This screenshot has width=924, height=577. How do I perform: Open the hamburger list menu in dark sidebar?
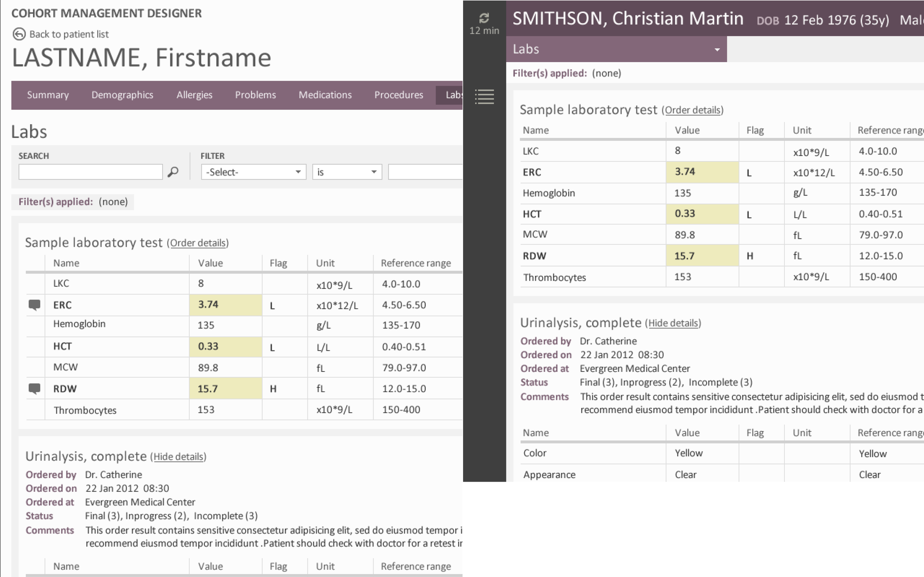(484, 96)
